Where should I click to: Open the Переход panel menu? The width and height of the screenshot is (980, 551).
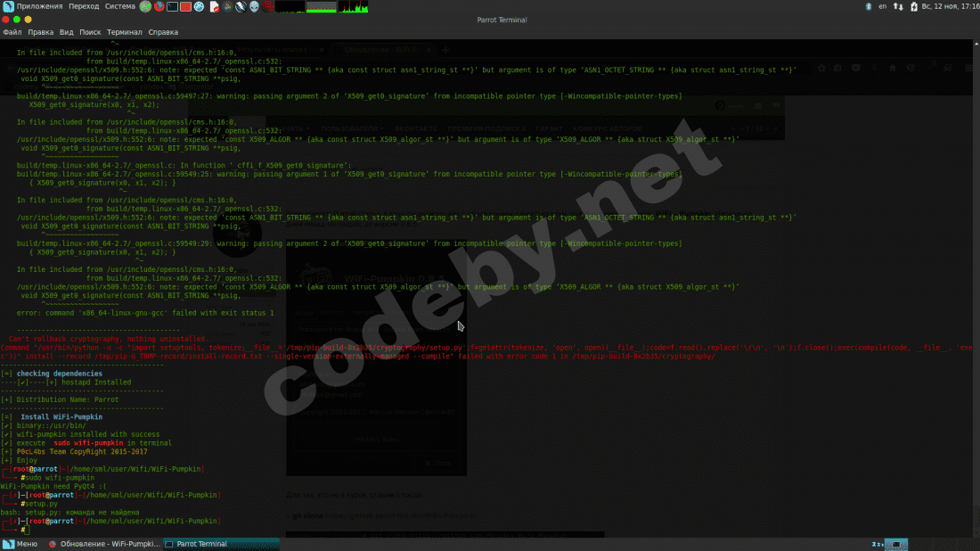(x=84, y=6)
